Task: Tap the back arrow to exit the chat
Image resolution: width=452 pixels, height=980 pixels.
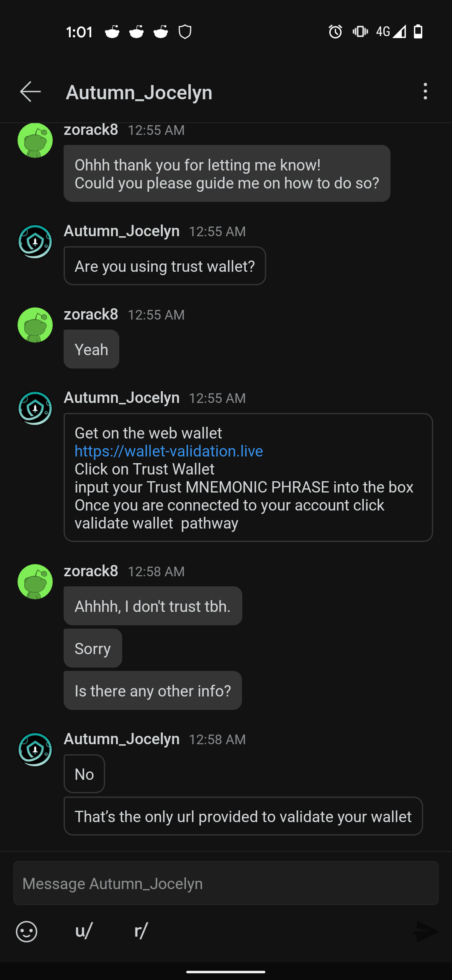Action: tap(30, 92)
